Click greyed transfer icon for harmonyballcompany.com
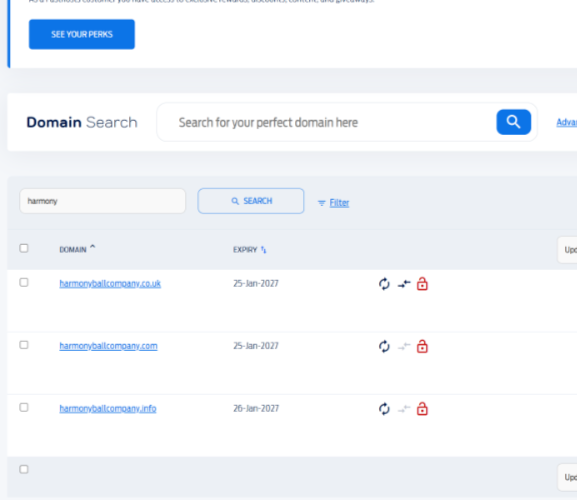The height and width of the screenshot is (500, 577). click(404, 347)
